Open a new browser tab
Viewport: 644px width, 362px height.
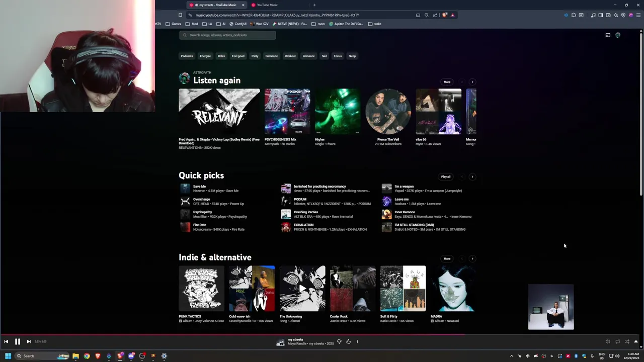pyautogui.click(x=314, y=5)
